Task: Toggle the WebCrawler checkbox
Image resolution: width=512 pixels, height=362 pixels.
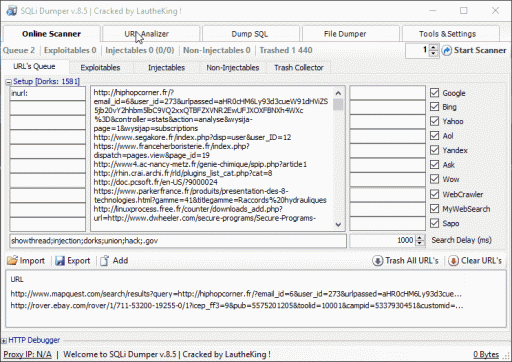Action: point(434,194)
